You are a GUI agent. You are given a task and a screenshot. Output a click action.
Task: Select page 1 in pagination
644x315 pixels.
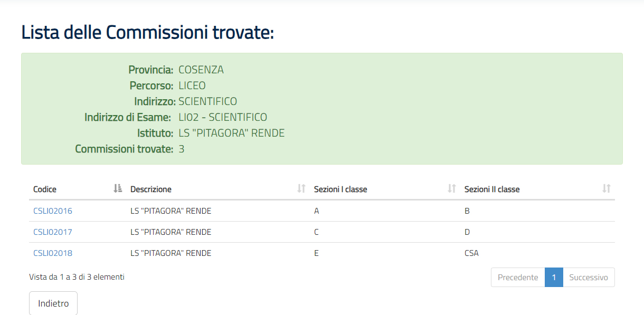pos(554,278)
